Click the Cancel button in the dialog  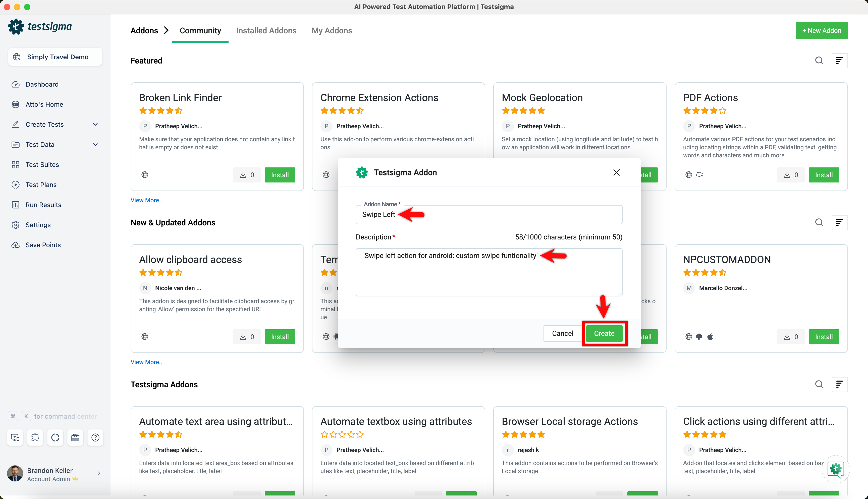(x=562, y=334)
